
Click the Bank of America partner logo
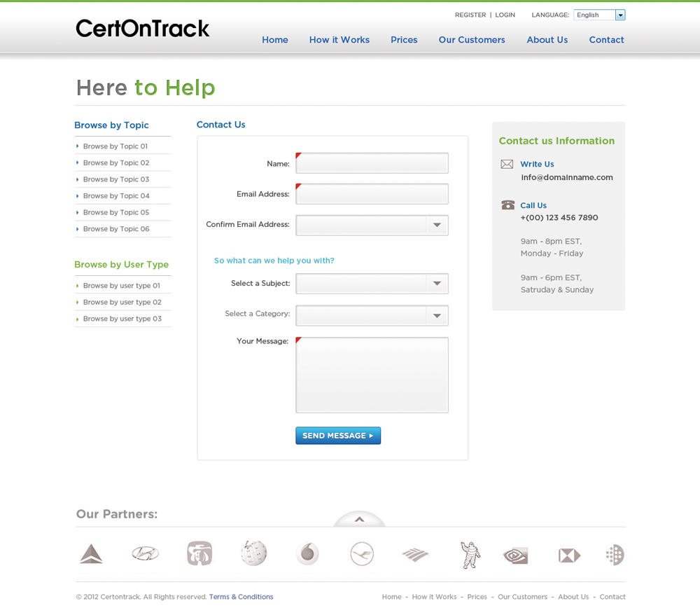click(x=415, y=555)
